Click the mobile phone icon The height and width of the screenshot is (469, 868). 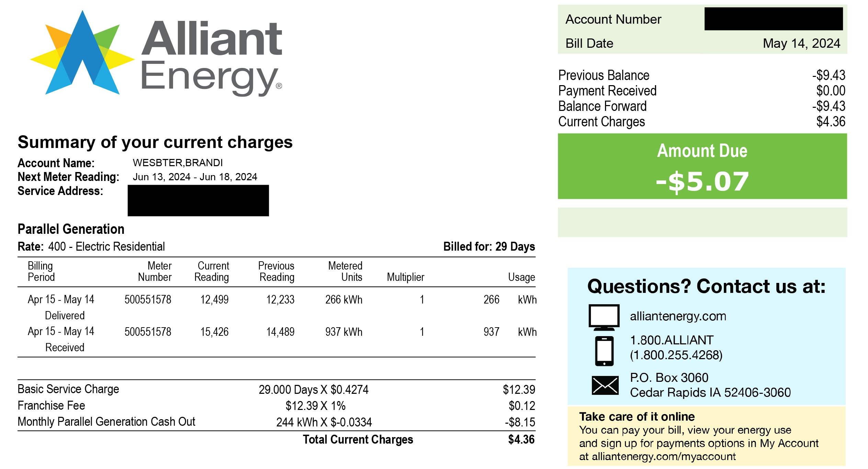tap(604, 351)
